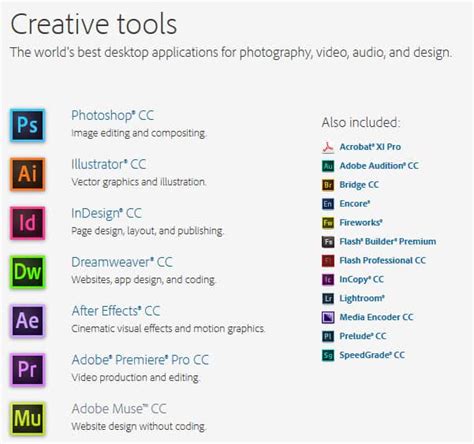Click the Illustrator Ai icon
Screen dimensions: 474x444
(x=27, y=174)
